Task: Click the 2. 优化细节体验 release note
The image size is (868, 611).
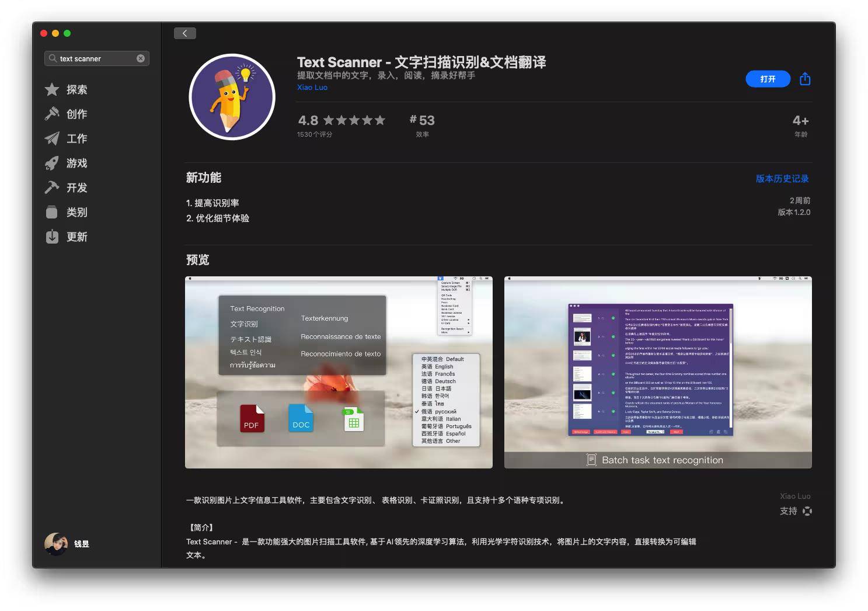Action: (218, 218)
